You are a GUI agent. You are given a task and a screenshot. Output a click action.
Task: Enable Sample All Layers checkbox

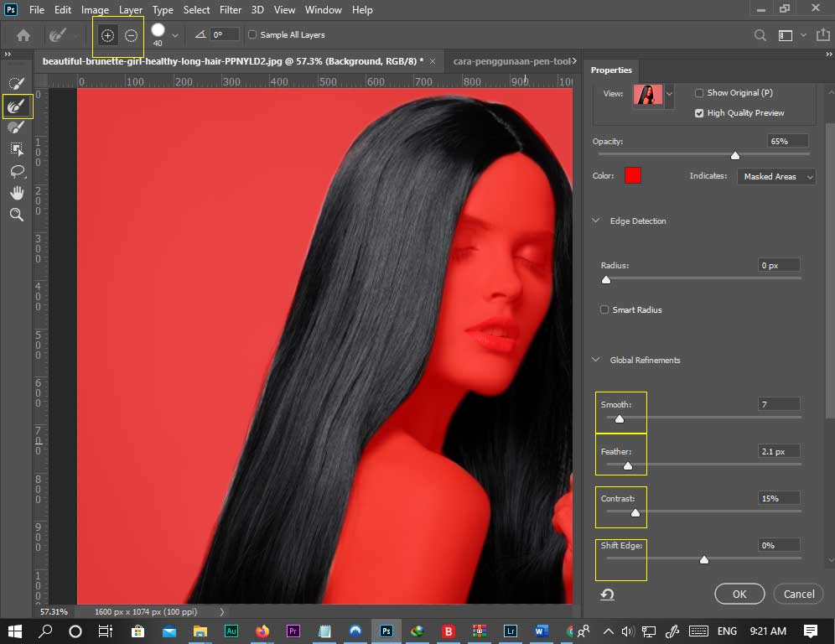click(x=252, y=34)
